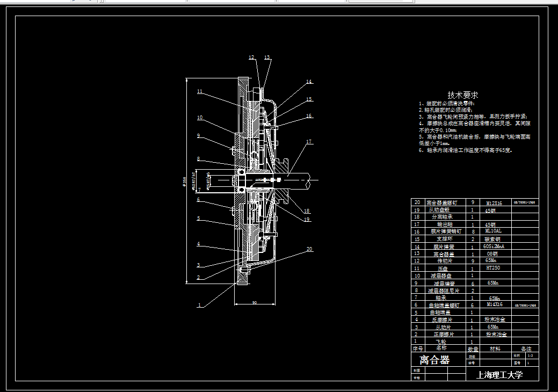Click the 序号 column header
The width and height of the screenshot is (558, 392).
point(417,349)
